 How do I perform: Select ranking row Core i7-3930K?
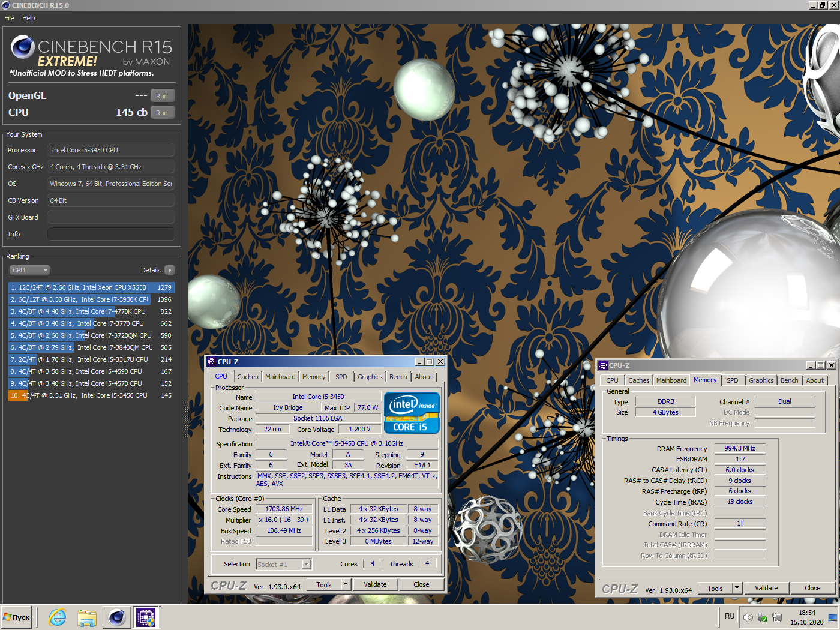click(91, 299)
